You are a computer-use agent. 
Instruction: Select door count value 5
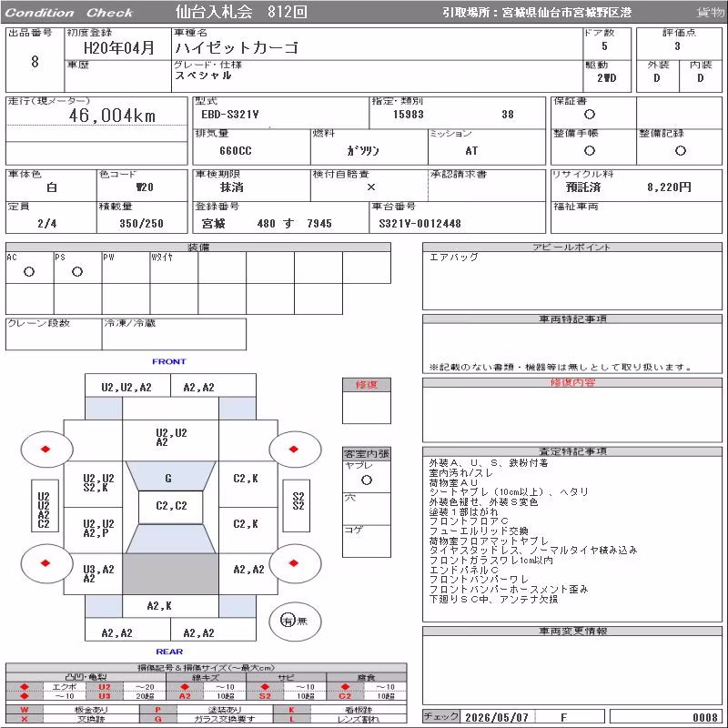coord(604,46)
